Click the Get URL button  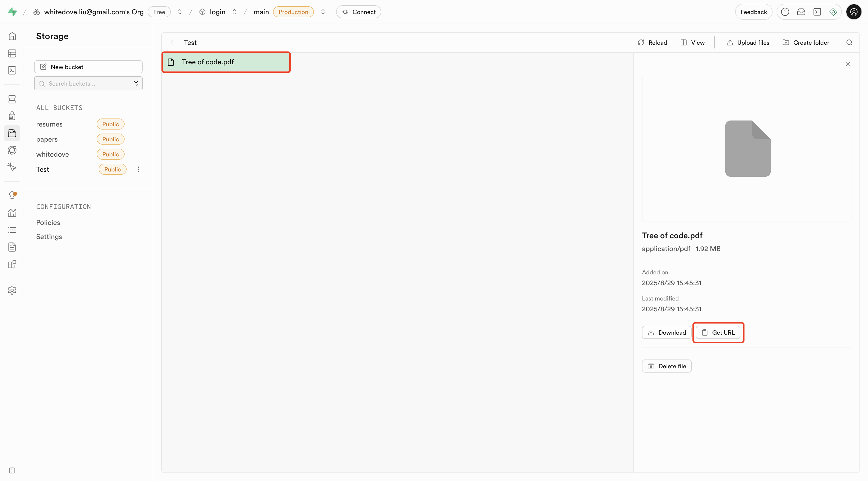click(718, 332)
